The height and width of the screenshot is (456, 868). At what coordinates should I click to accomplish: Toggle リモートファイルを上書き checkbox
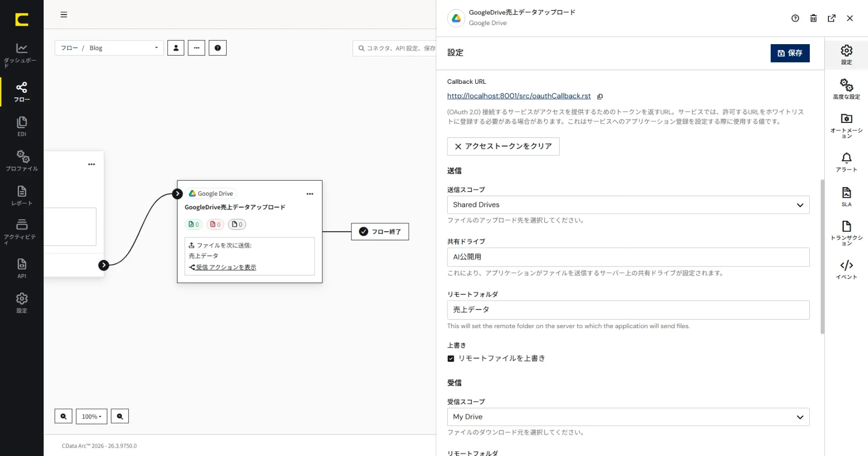click(451, 358)
